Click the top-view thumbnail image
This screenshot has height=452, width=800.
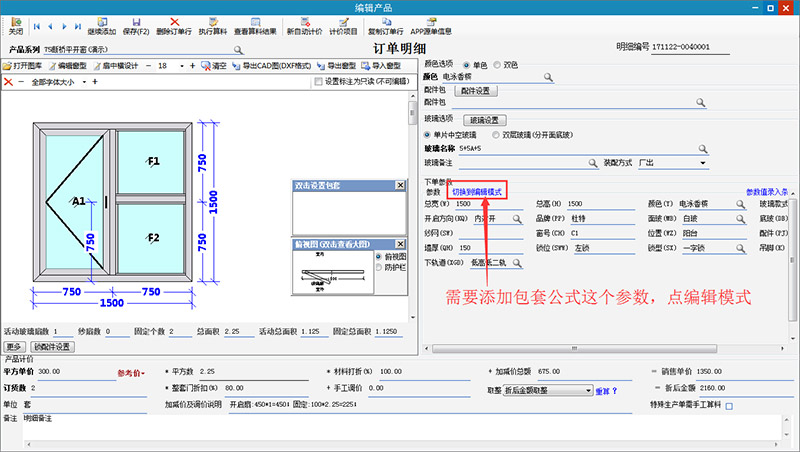[x=333, y=272]
